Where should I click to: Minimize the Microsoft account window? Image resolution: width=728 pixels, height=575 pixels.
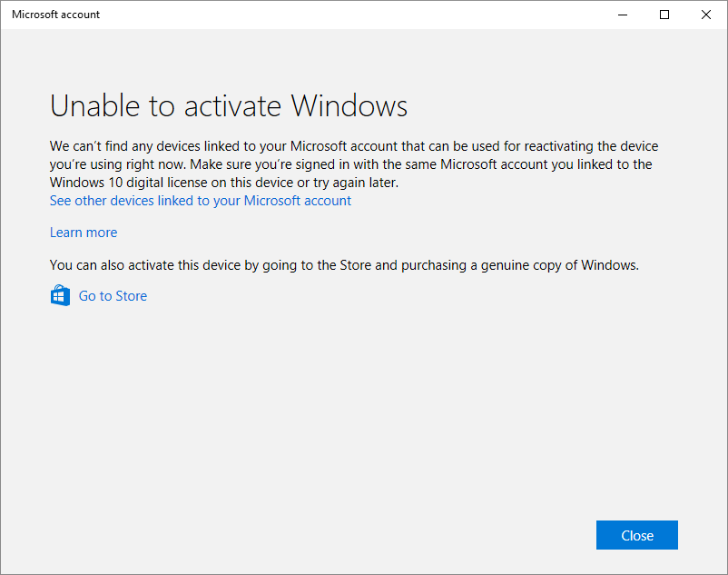(x=623, y=15)
